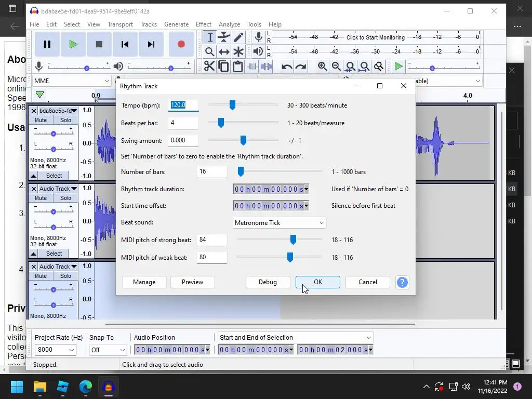Screen dimensions: 532x399
Task: Click Fit Selection to Width icon
Action: click(351, 66)
